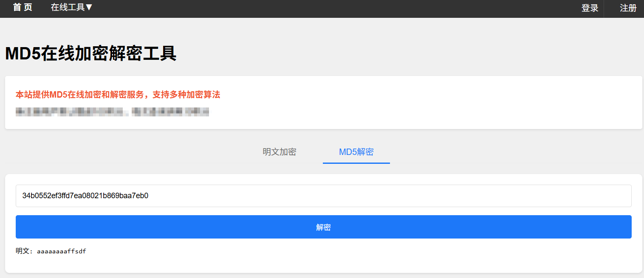
Task: Click the ▼ arrow beside 在线工具
Action: tap(89, 8)
